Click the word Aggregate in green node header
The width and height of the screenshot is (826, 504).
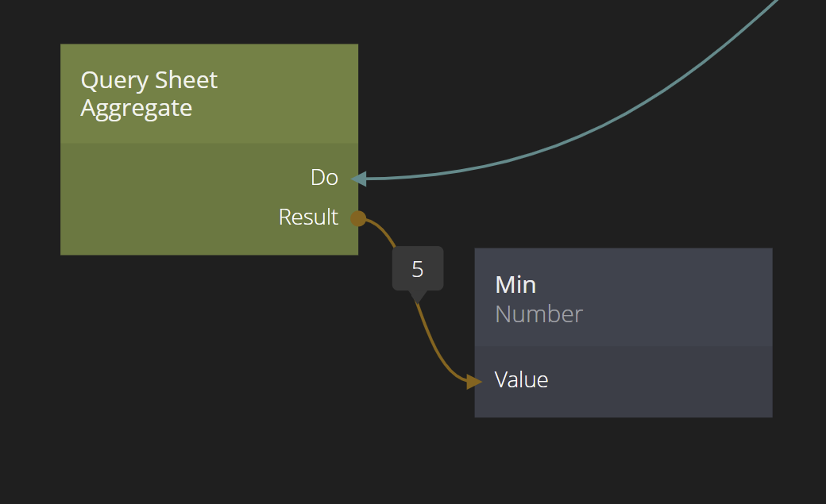click(x=136, y=108)
